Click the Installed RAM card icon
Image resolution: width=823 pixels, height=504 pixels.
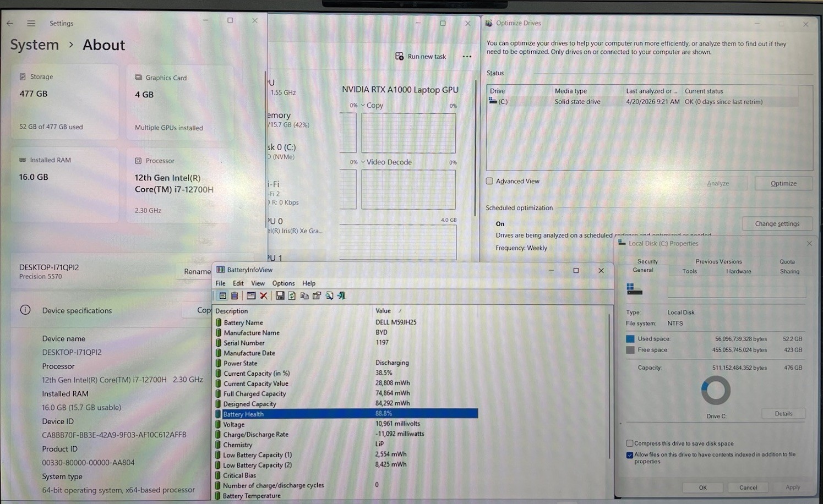tap(23, 160)
